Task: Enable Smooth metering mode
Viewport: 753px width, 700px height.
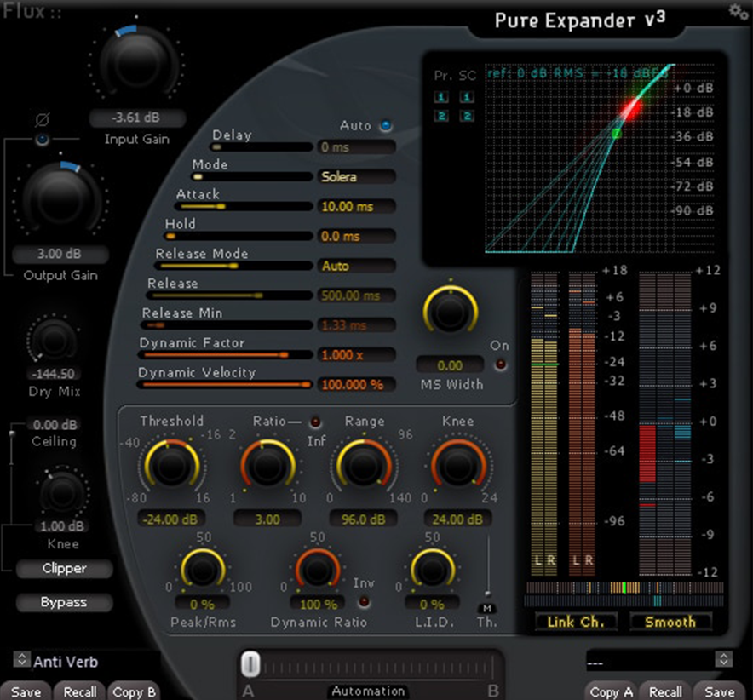Action: click(x=670, y=623)
